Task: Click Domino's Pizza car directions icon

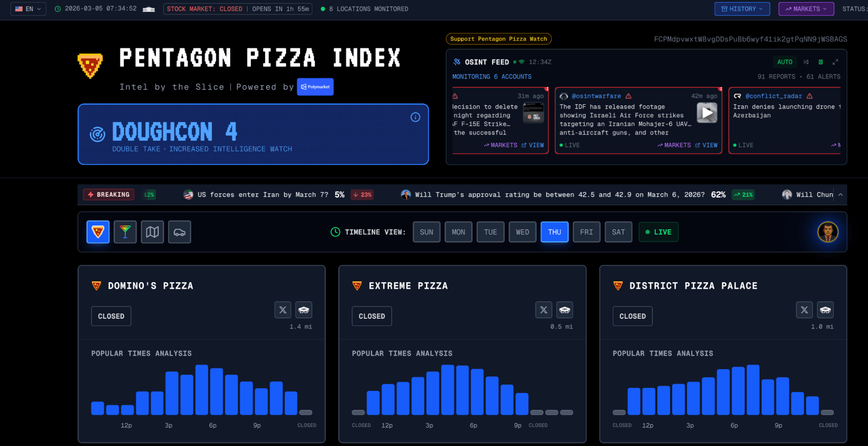Action: click(304, 310)
